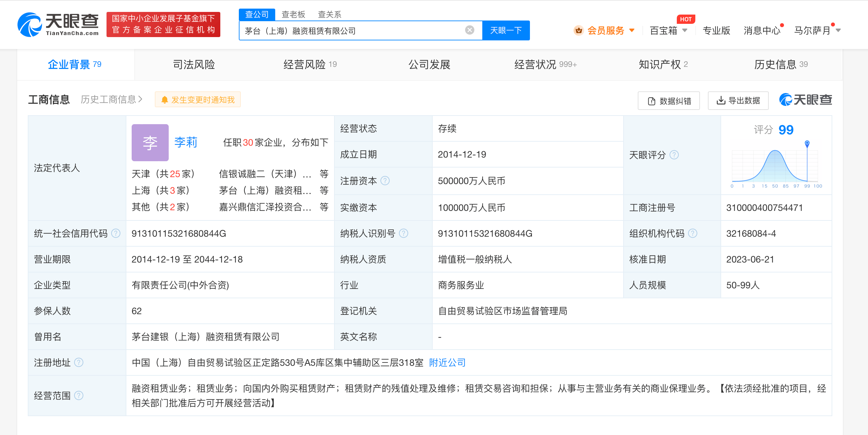Click 组织机构代码 help icon
This screenshot has width=868, height=435.
point(692,233)
